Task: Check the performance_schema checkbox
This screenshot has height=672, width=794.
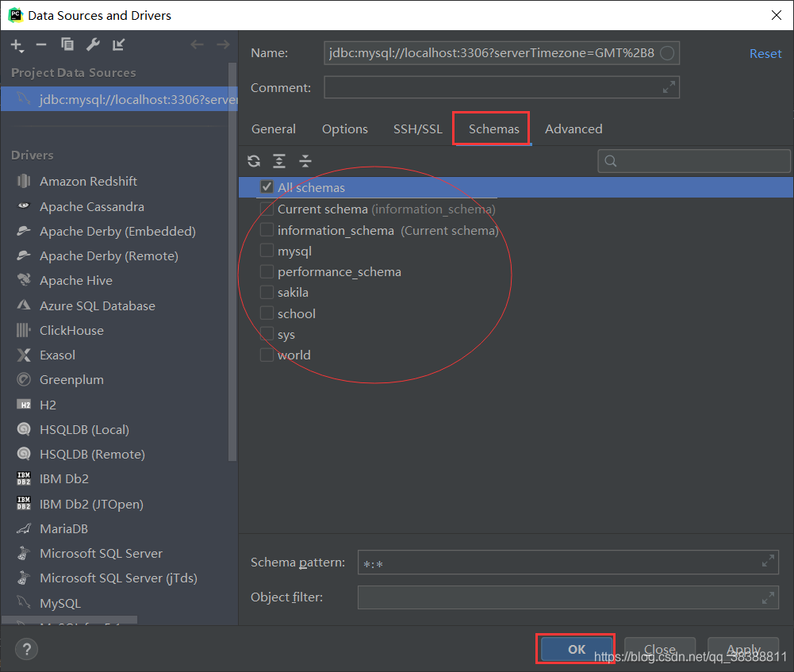Action: point(267,271)
